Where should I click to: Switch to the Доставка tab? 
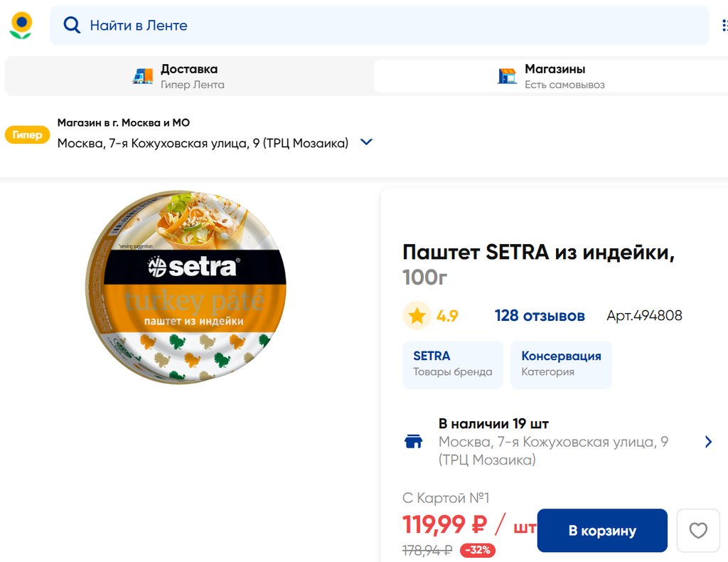tap(188, 76)
